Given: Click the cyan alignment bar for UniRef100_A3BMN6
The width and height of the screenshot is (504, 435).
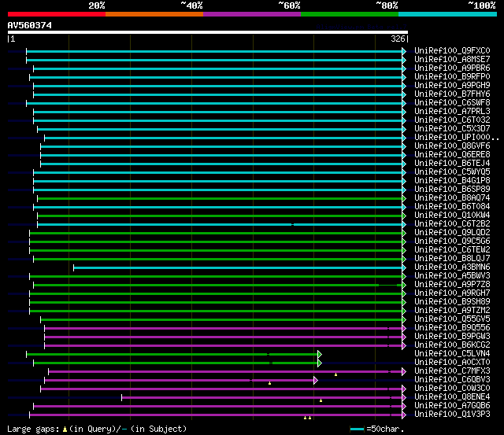Looking at the screenshot, I should 236,267.
